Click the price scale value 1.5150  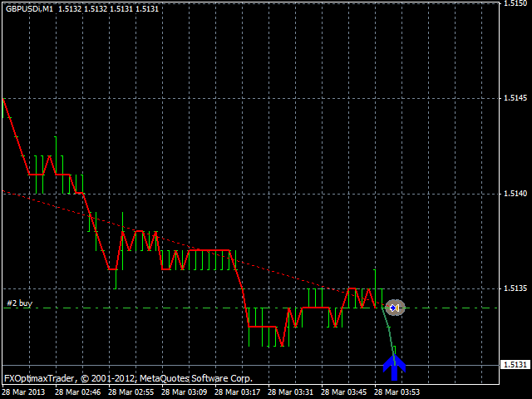tap(515, 3)
